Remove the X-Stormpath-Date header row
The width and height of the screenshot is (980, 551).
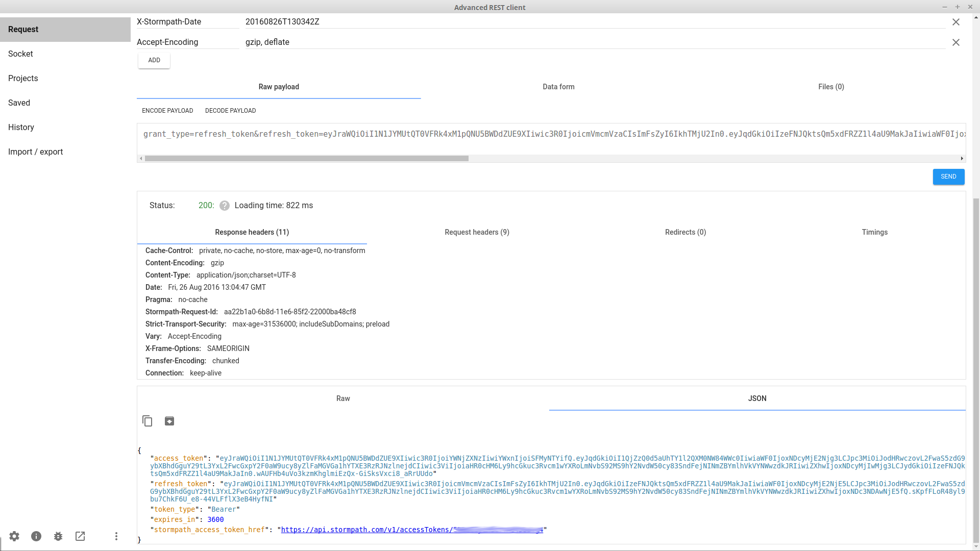pyautogui.click(x=956, y=22)
